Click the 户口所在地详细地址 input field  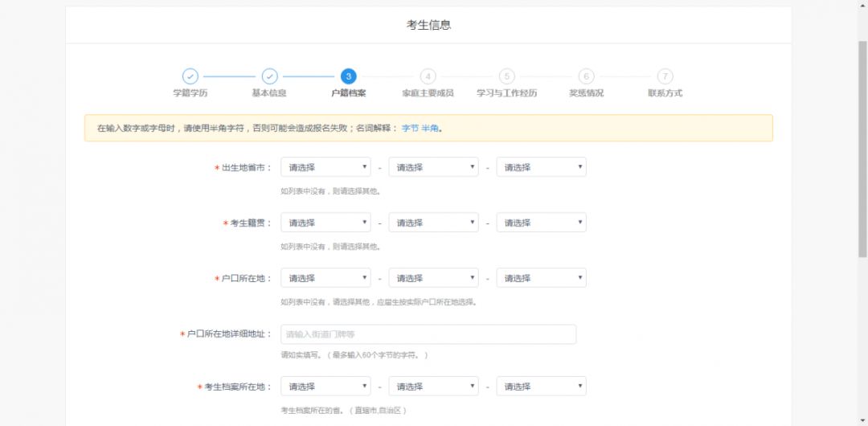(x=428, y=334)
